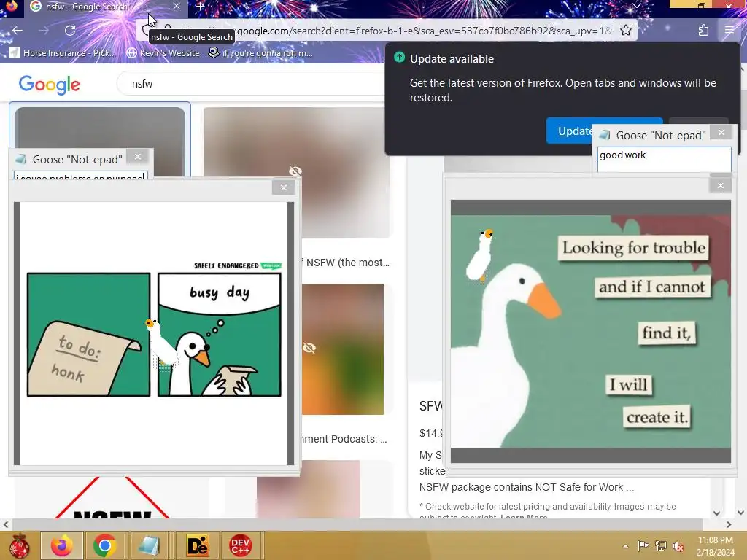Viewport: 747px width, 560px height.
Task: Open the notepad icon in the taskbar
Action: coord(149,545)
